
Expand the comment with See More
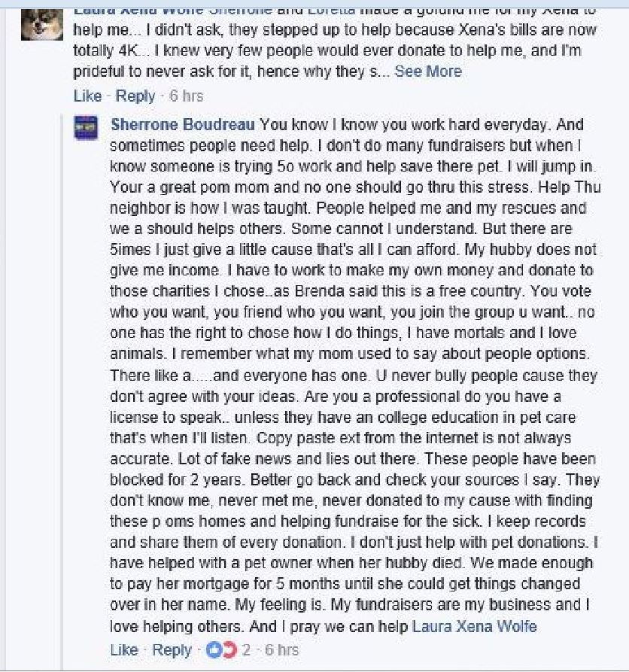tap(428, 71)
